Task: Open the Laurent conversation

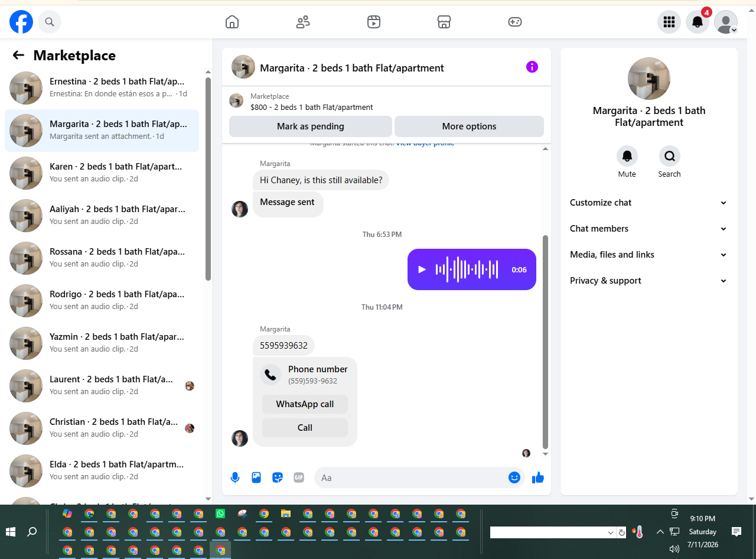Action: pyautogui.click(x=102, y=386)
